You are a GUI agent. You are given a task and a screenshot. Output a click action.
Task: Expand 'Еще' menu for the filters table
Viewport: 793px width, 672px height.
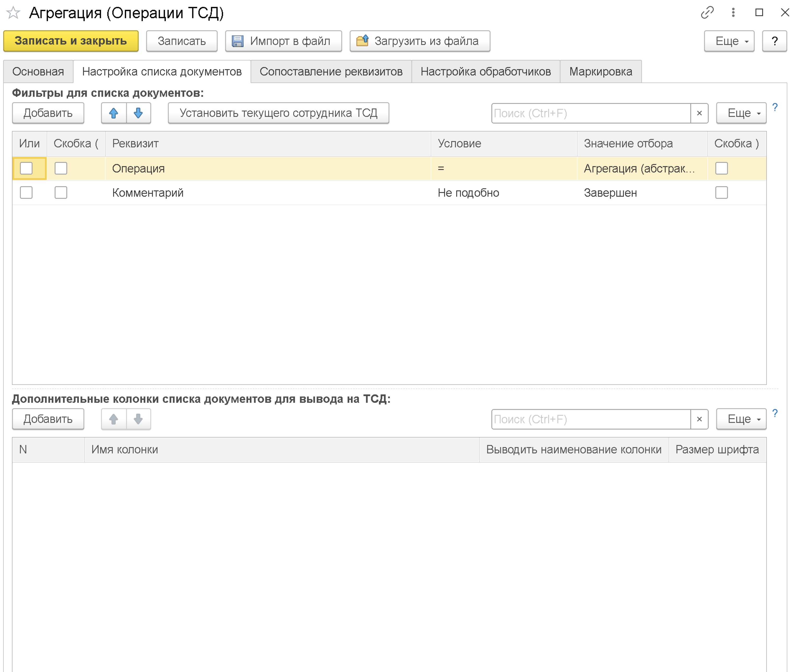tap(741, 113)
